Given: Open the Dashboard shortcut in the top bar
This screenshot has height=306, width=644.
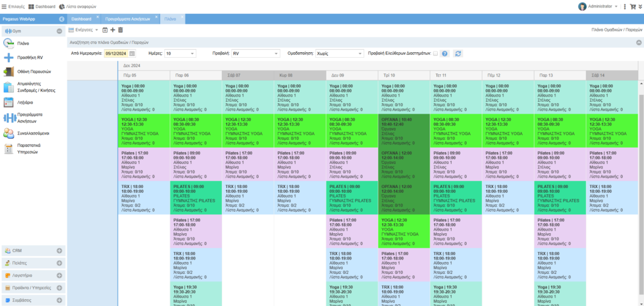Looking at the screenshot, I should (x=42, y=6).
